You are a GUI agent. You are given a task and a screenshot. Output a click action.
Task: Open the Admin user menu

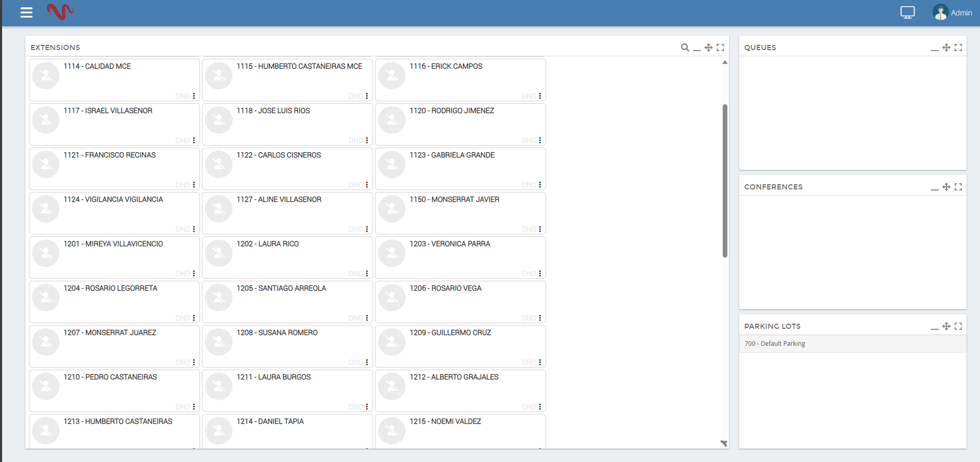click(953, 12)
